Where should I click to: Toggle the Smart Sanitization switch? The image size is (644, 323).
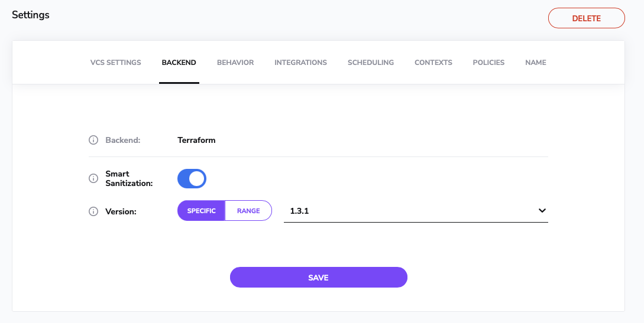tap(192, 178)
